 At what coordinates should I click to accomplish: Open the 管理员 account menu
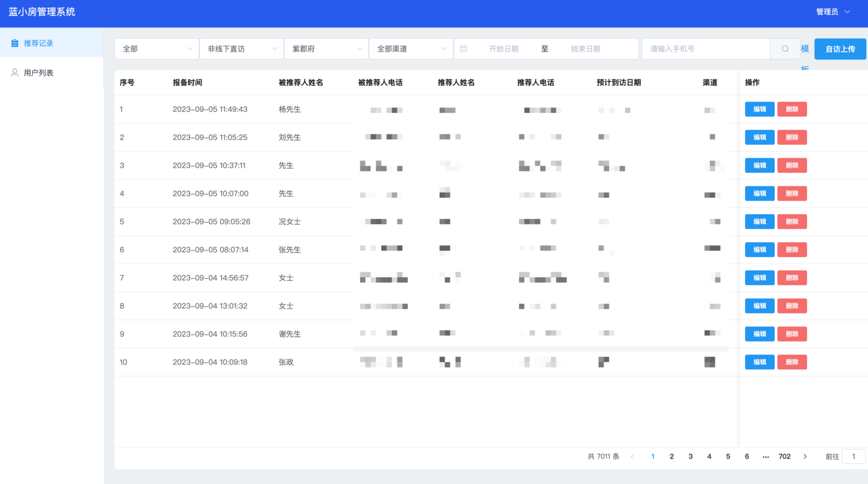[832, 12]
